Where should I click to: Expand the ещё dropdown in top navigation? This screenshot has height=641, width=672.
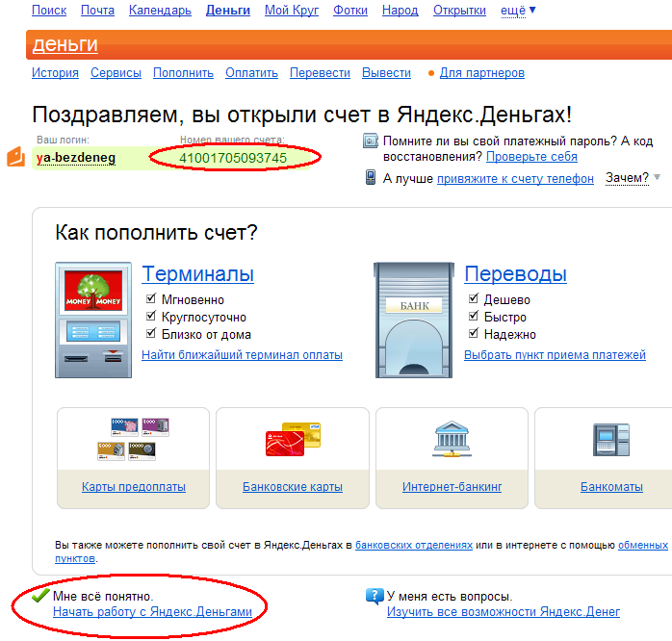point(519,11)
